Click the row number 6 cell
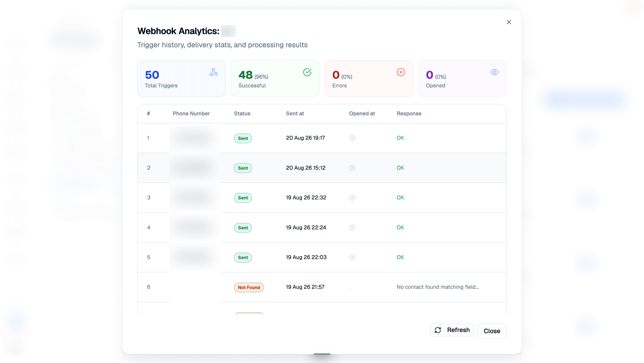 pyautogui.click(x=149, y=287)
